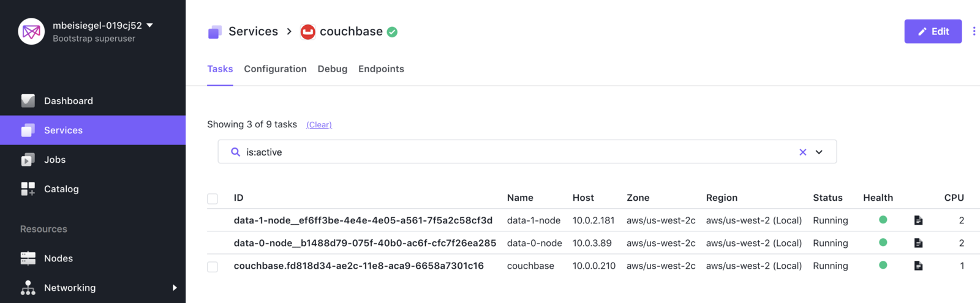Click the (Clear) filter link
Image resolution: width=980 pixels, height=303 pixels.
pyautogui.click(x=319, y=125)
